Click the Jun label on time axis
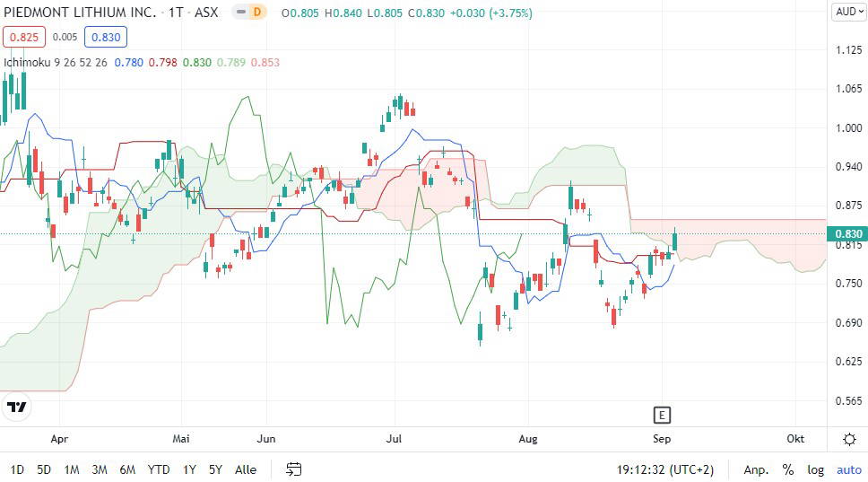868x482 pixels. click(266, 439)
